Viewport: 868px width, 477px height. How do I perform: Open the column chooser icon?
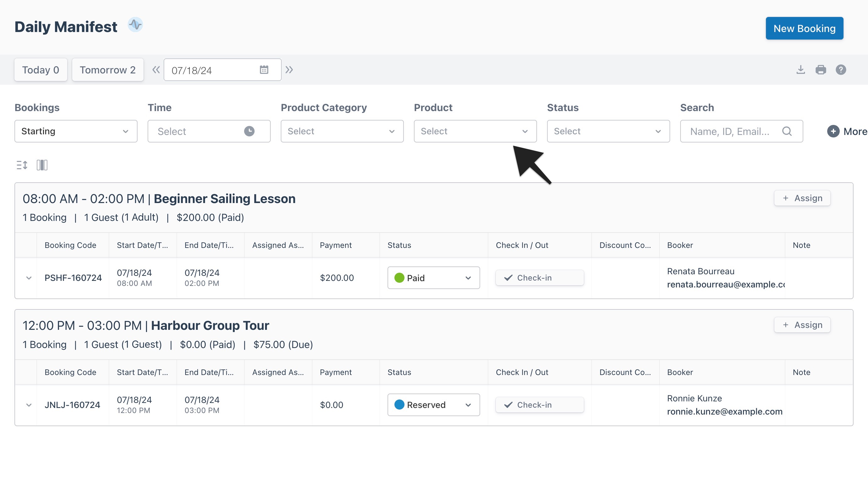[x=42, y=165]
